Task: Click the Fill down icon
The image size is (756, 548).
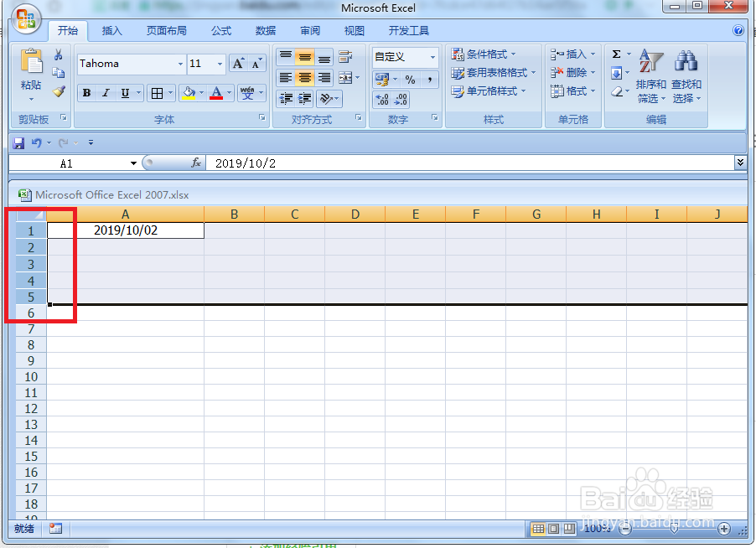Action: pyautogui.click(x=616, y=73)
